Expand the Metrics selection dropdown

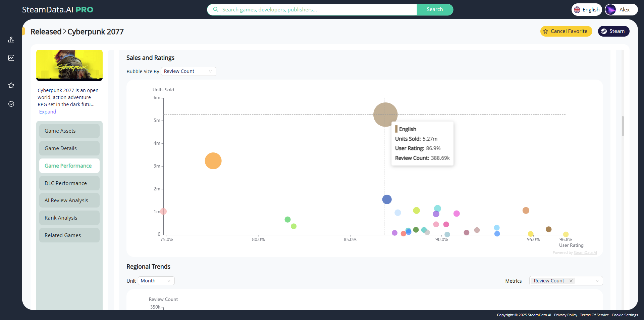click(x=598, y=281)
